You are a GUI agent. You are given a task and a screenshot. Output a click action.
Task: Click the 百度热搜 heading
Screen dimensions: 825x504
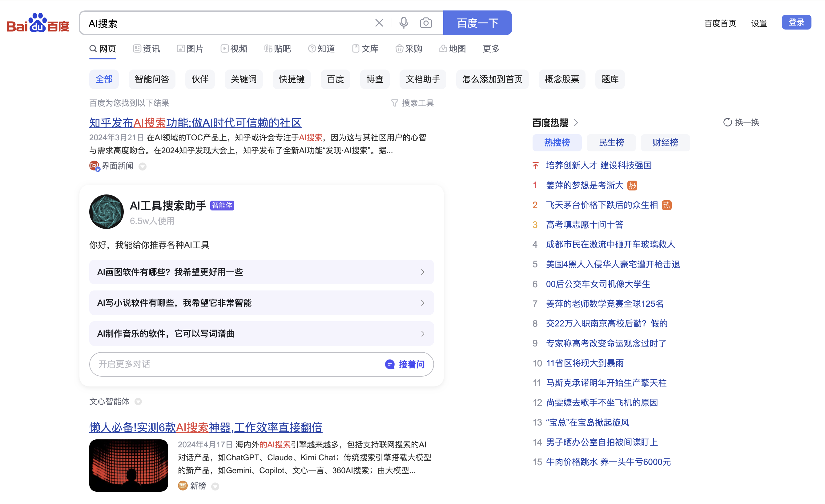550,122
